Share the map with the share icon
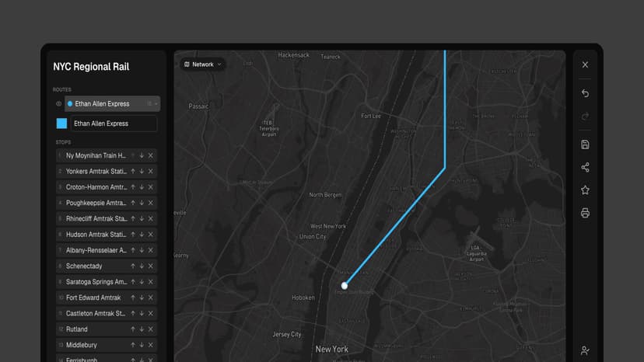644x362 pixels. click(585, 168)
